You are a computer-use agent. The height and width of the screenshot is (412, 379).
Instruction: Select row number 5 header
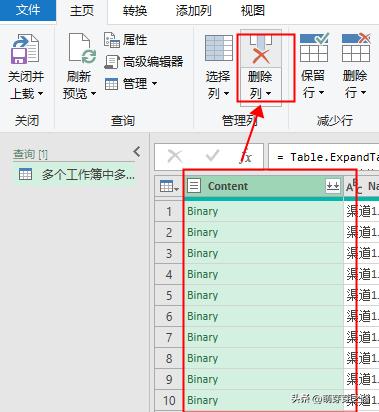coord(169,295)
